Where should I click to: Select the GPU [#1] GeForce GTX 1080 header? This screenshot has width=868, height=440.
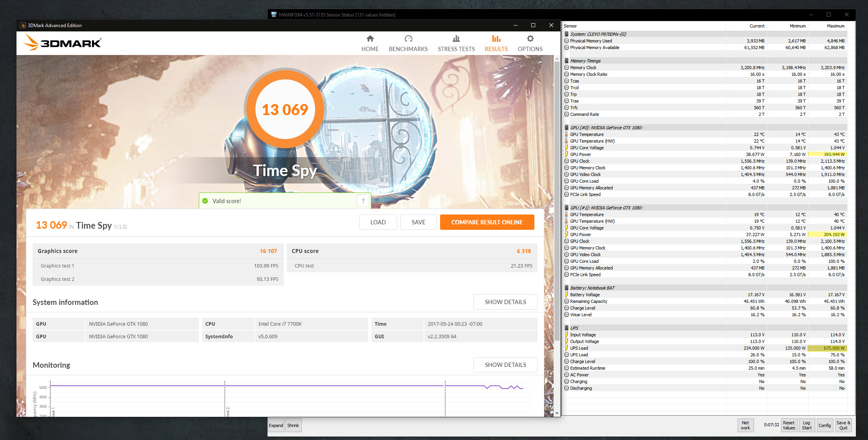pyautogui.click(x=705, y=208)
